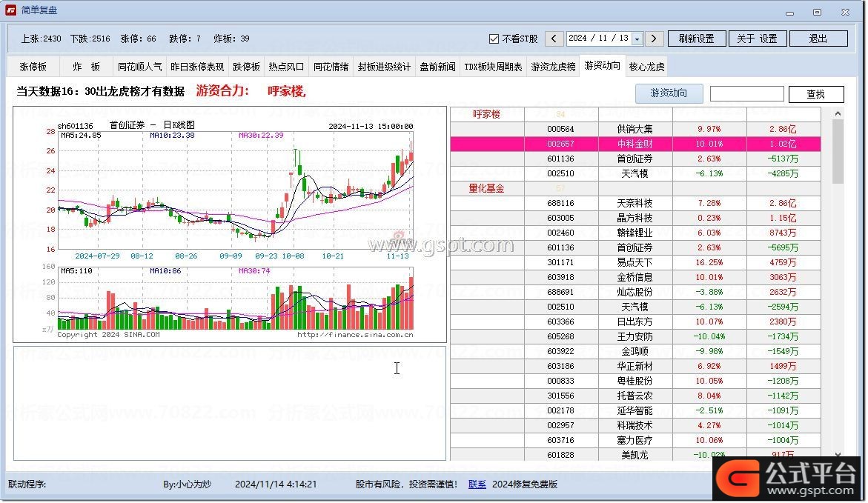Click the 002957 科瑞技术 row
Image resolution: width=868 pixels, height=503 pixels.
(x=635, y=425)
